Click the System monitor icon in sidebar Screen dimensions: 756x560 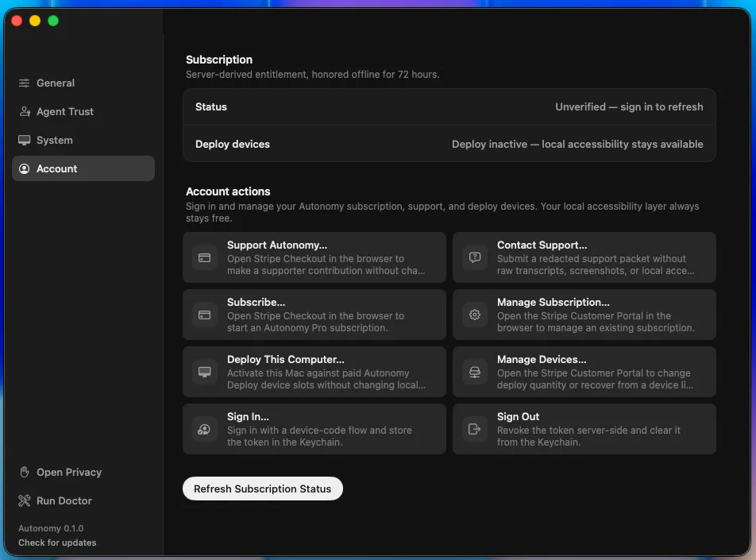(24, 141)
